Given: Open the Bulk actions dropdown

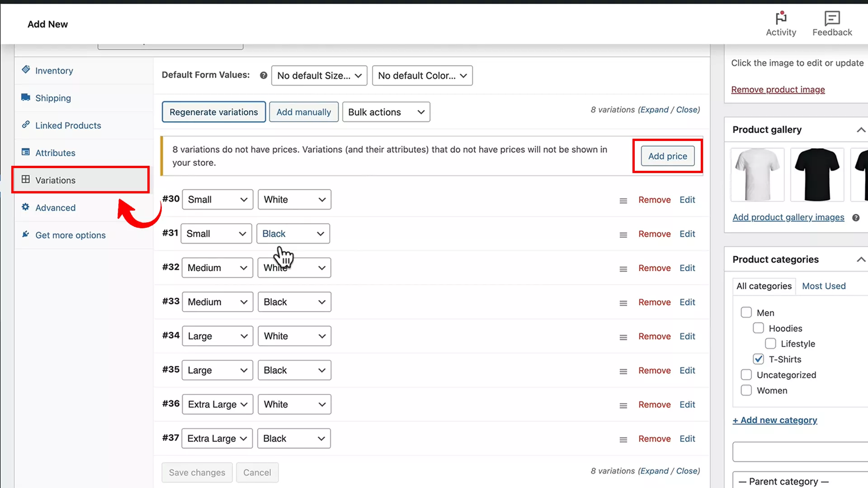Looking at the screenshot, I should [386, 112].
